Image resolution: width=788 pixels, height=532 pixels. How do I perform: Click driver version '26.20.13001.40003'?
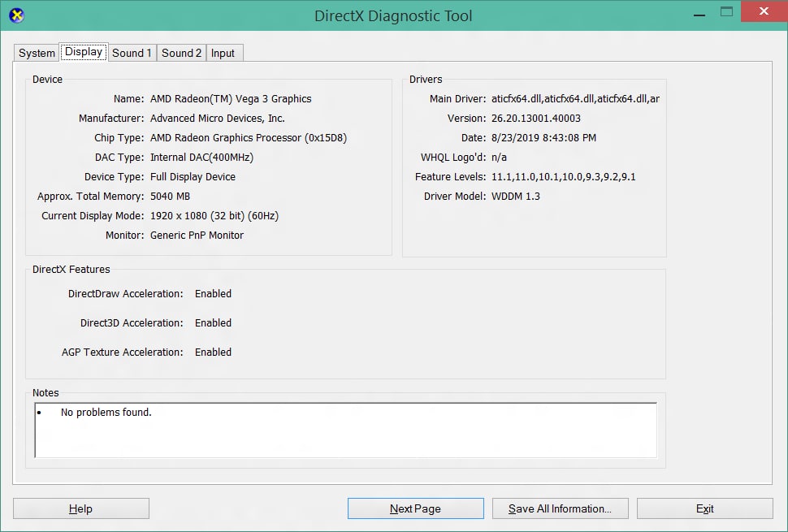click(x=535, y=119)
